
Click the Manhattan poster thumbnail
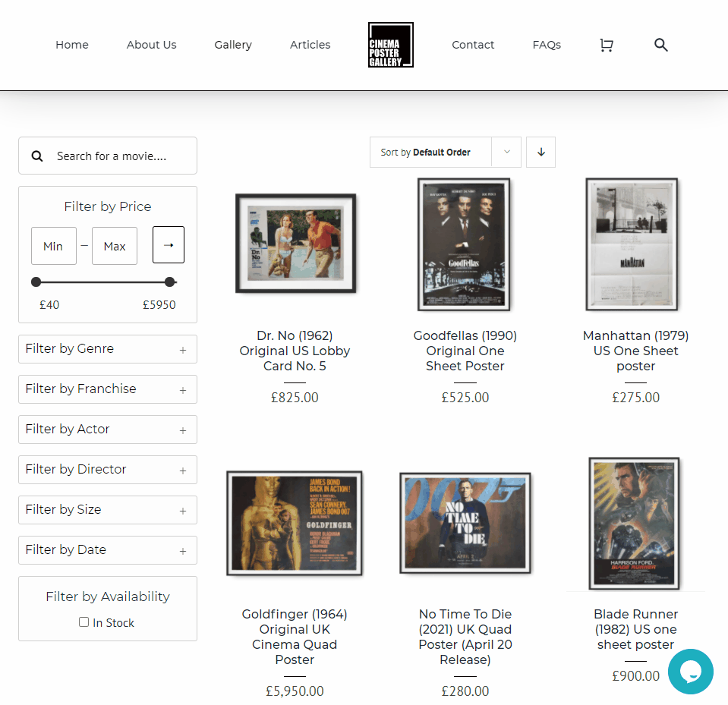pos(632,244)
